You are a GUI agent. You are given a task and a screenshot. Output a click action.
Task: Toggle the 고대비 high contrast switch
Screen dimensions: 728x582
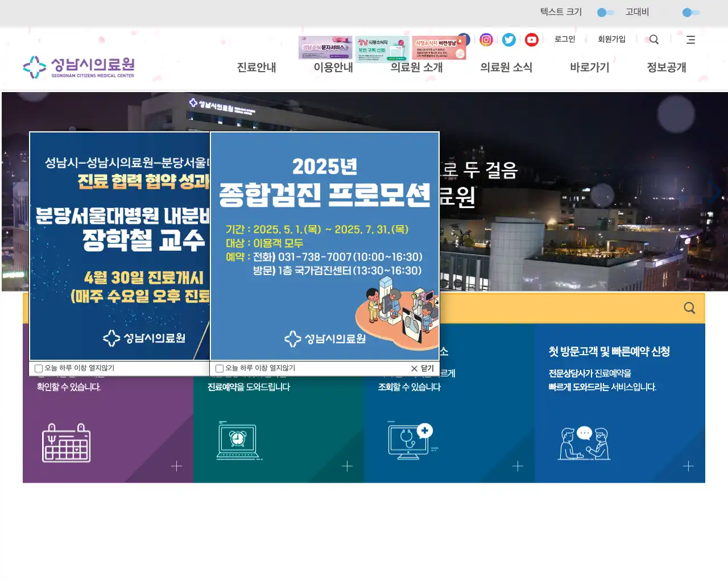click(691, 12)
